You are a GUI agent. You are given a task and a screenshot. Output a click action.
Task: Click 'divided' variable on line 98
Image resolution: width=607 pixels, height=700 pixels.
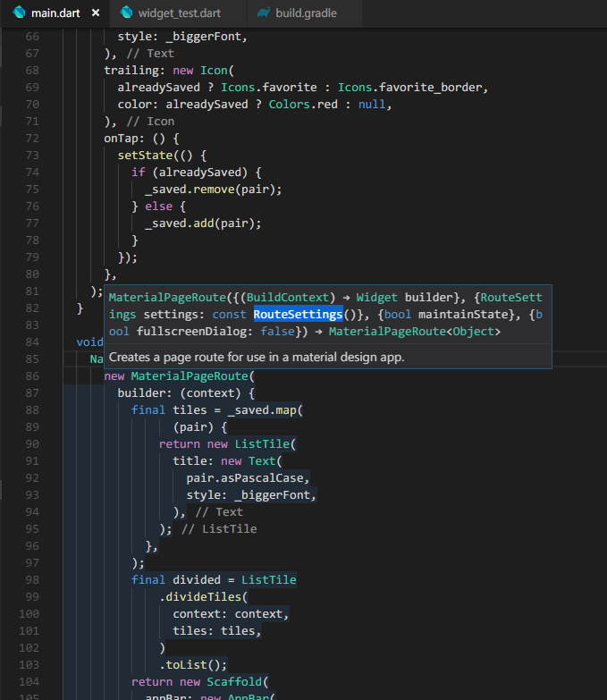(x=197, y=580)
